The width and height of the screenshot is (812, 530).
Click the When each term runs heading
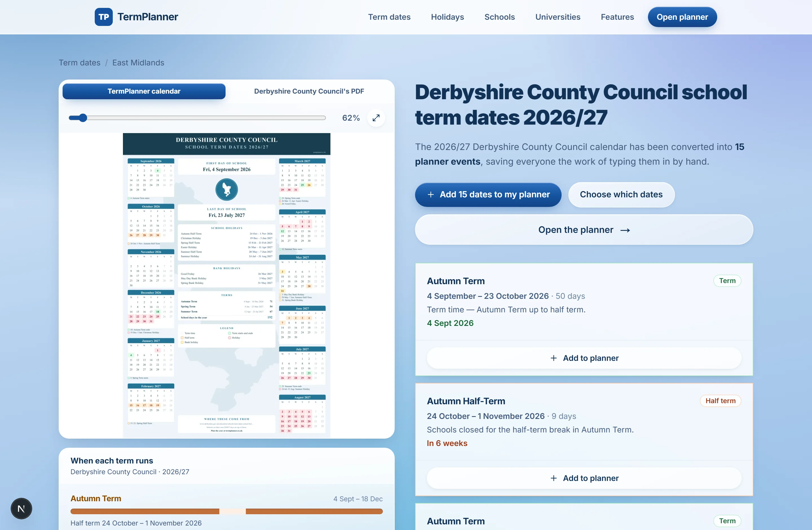[x=112, y=460]
